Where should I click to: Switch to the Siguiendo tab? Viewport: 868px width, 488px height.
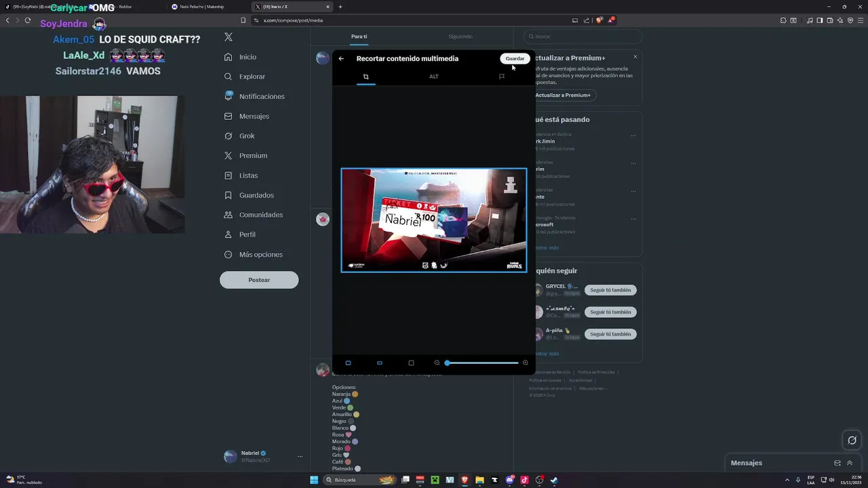tap(460, 37)
